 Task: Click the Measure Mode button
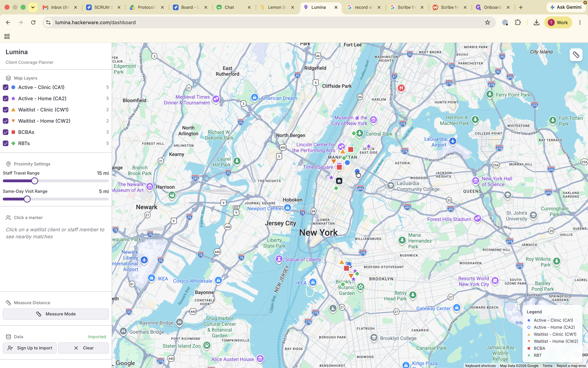click(x=56, y=314)
